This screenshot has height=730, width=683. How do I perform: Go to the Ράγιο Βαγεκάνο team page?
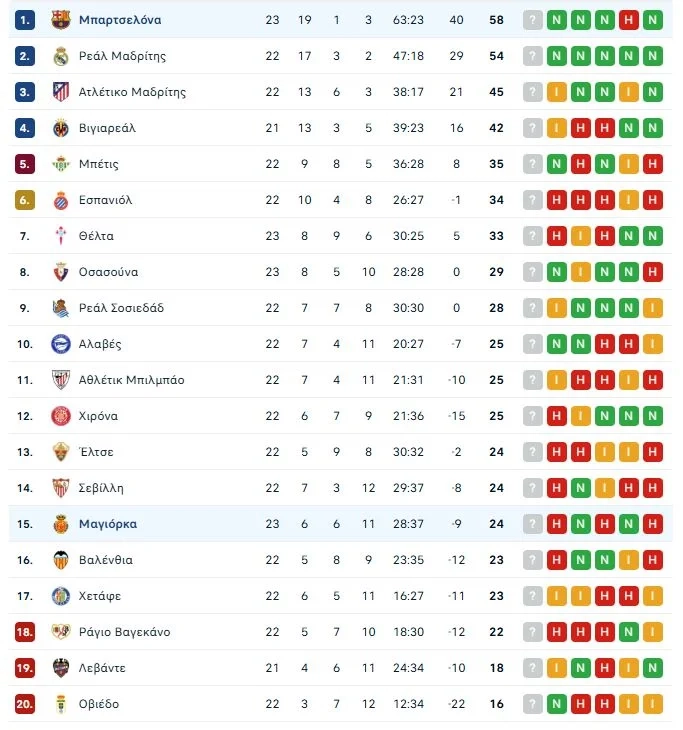click(x=124, y=632)
